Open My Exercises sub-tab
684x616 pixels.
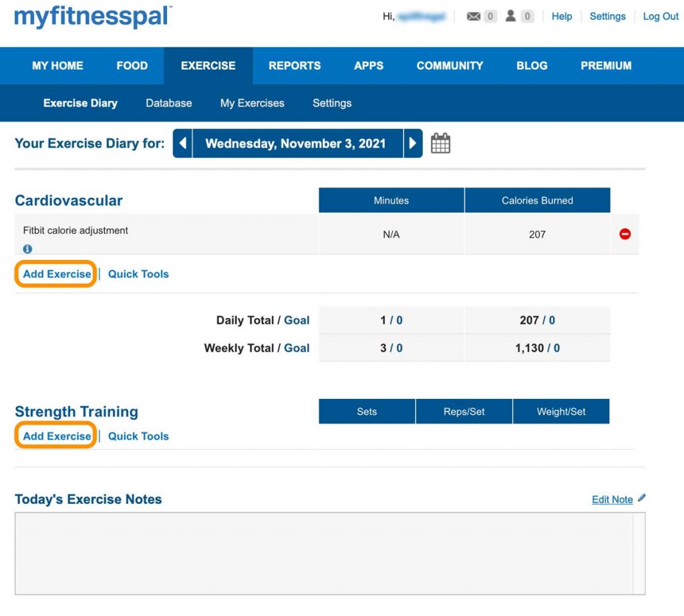252,103
